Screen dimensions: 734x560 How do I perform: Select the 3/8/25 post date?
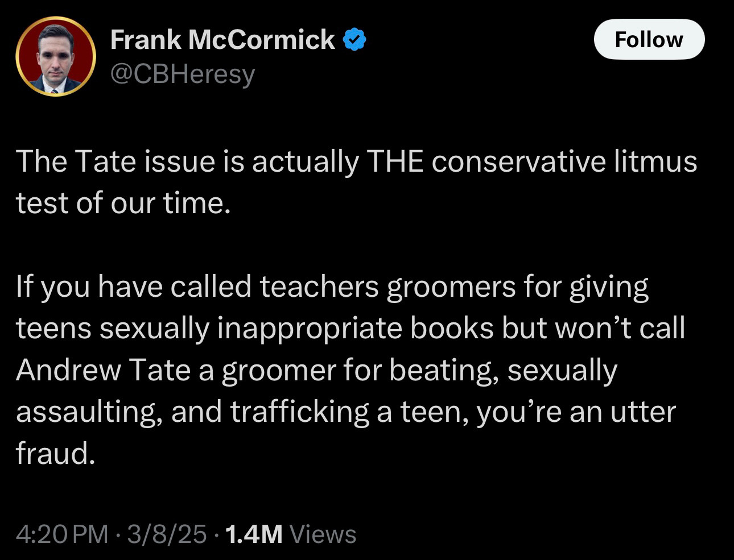pyautogui.click(x=167, y=534)
